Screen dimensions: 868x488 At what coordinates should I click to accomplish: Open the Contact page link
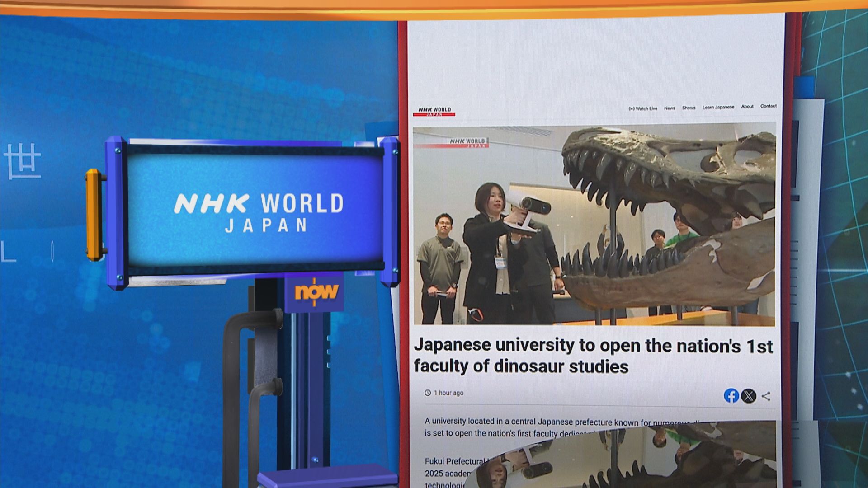pyautogui.click(x=768, y=106)
